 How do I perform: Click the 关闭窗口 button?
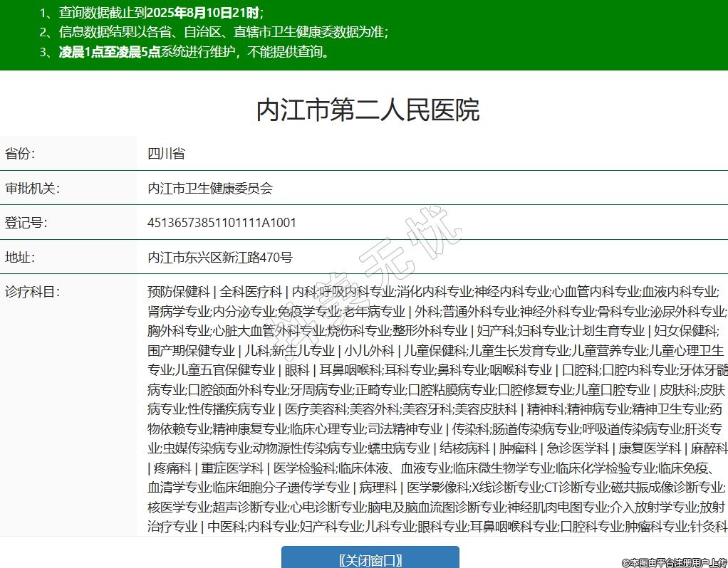(x=370, y=559)
